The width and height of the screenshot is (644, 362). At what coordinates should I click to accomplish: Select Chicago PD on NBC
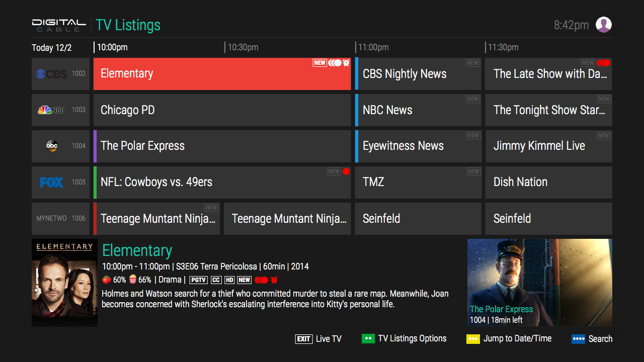click(222, 110)
